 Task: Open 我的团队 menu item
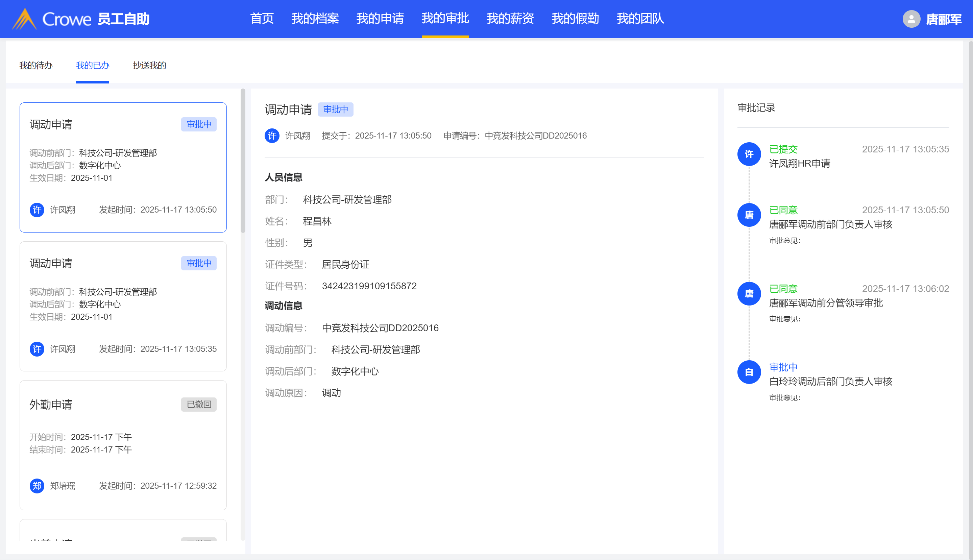coord(640,19)
